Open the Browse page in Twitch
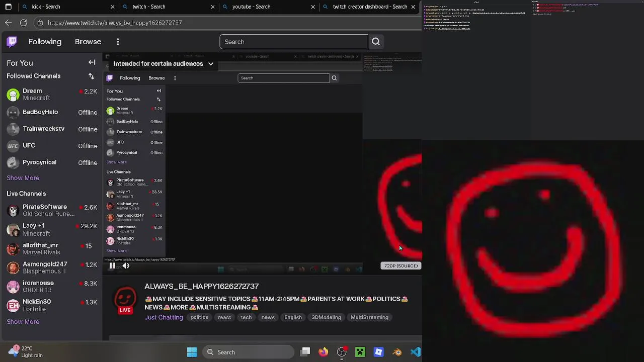Screen dimensions: 644x362 click(88, 42)
